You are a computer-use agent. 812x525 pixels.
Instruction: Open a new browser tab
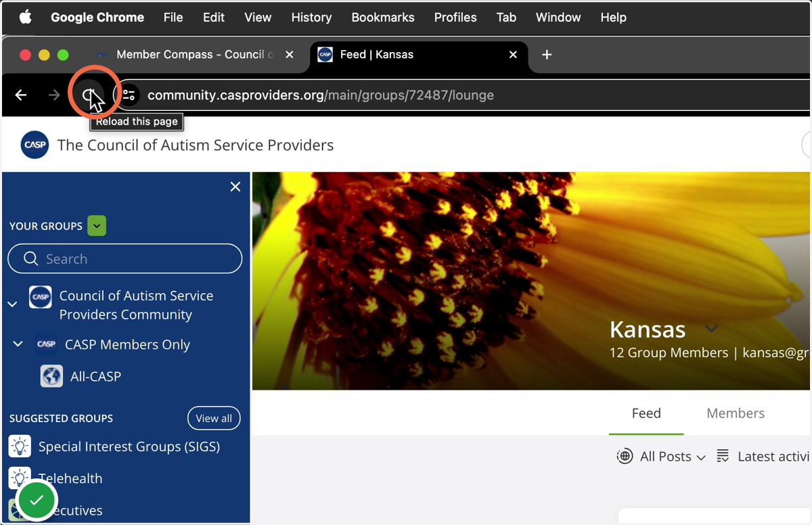tap(547, 55)
